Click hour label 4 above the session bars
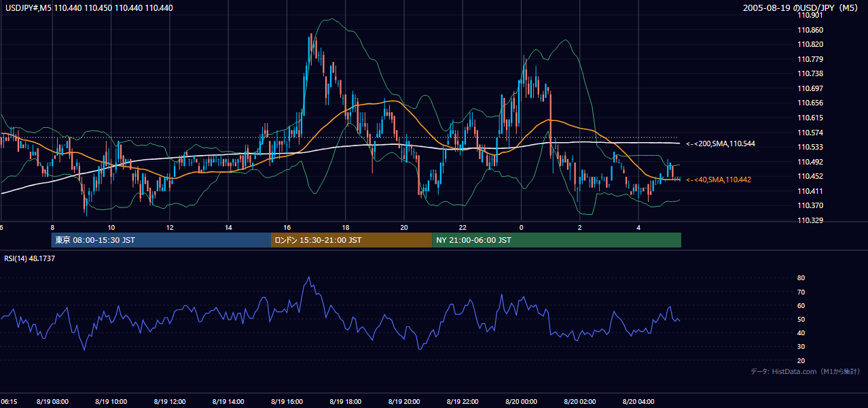 point(638,227)
